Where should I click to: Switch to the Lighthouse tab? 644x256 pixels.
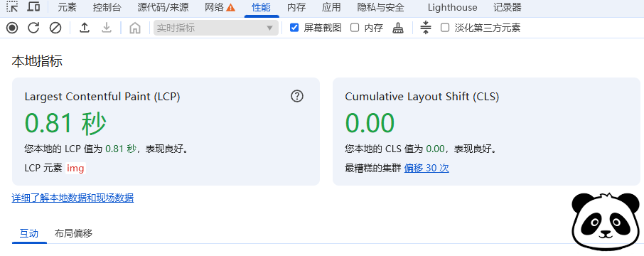click(452, 7)
